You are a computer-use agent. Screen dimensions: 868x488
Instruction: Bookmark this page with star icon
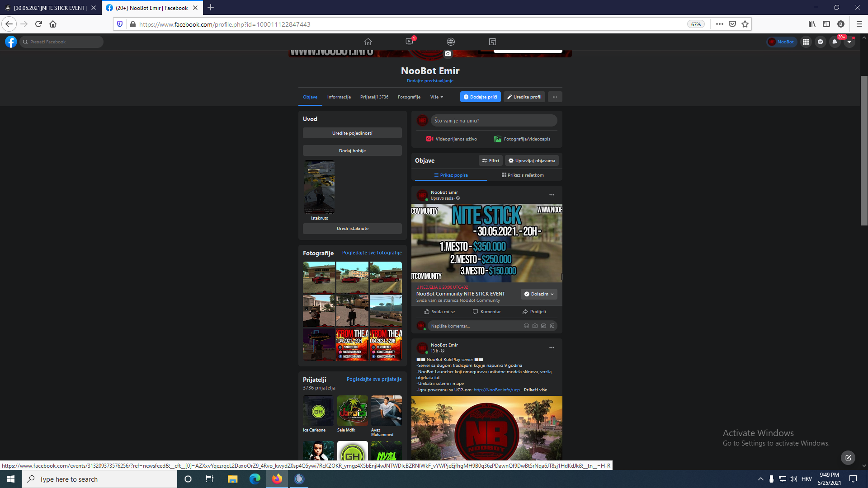[x=745, y=24]
